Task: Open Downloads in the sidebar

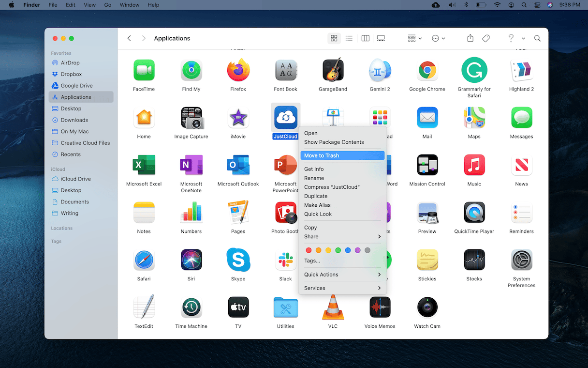Action: pos(81,120)
